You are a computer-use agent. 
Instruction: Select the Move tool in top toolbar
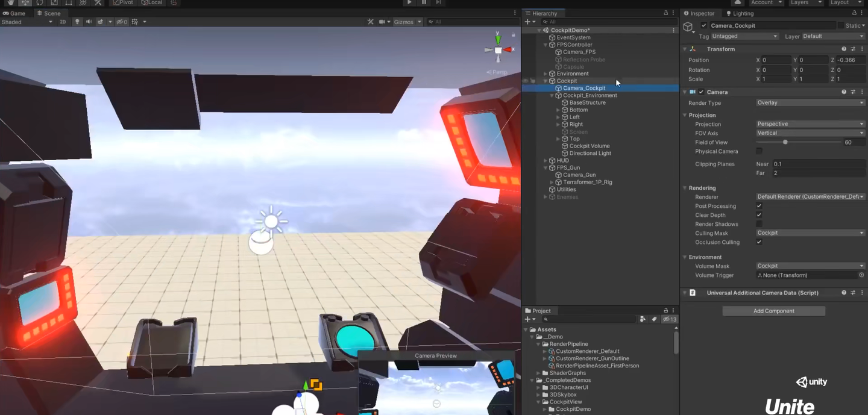[25, 2]
